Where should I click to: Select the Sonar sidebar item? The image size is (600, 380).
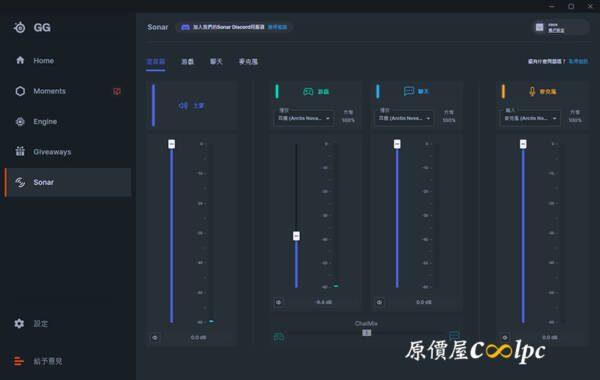point(68,182)
